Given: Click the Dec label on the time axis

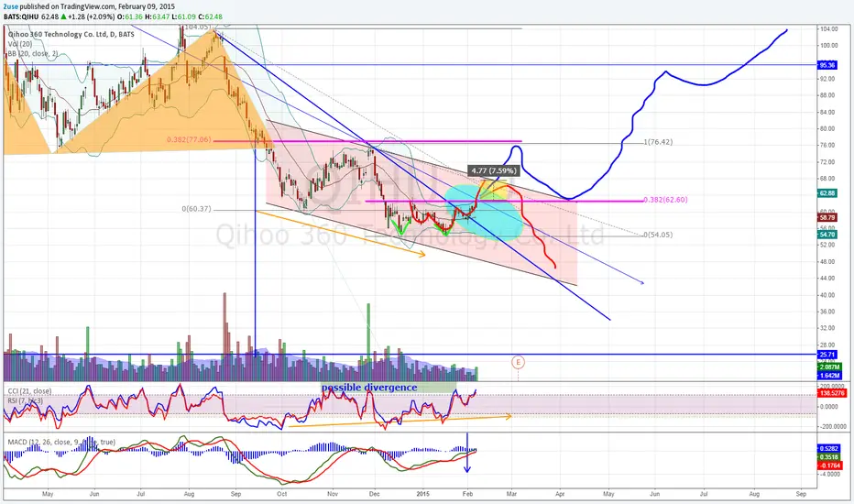Looking at the screenshot, I should (x=374, y=494).
